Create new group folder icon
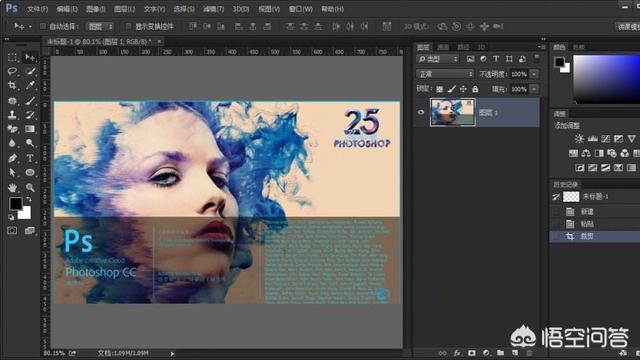Viewport: 640px width, 360px height. pos(500,353)
